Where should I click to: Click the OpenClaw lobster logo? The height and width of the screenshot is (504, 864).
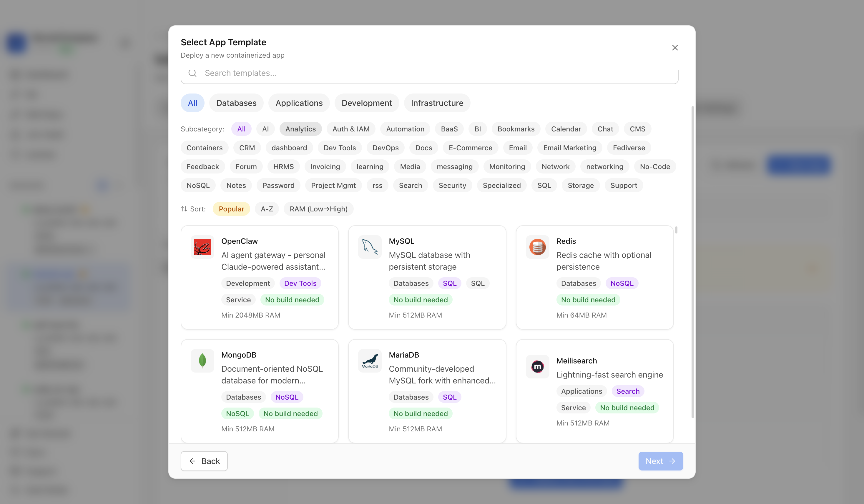202,247
